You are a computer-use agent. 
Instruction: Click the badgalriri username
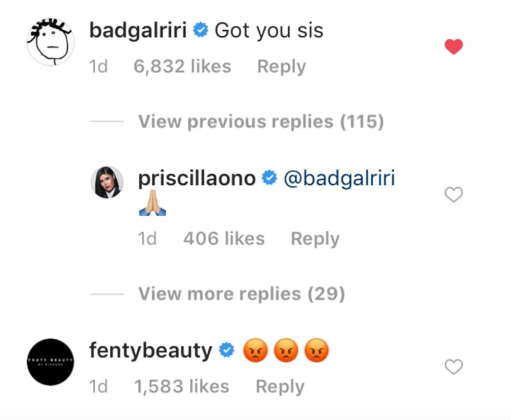pos(138,31)
